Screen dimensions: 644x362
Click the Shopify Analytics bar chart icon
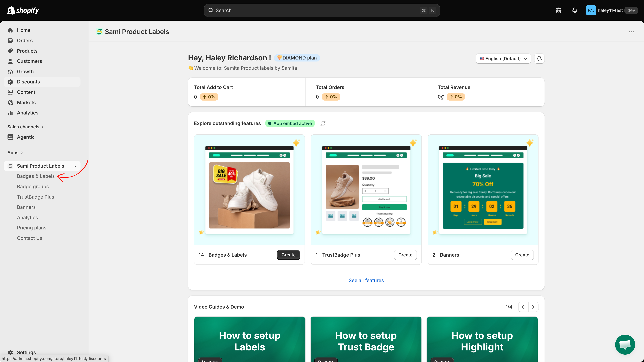(10, 113)
